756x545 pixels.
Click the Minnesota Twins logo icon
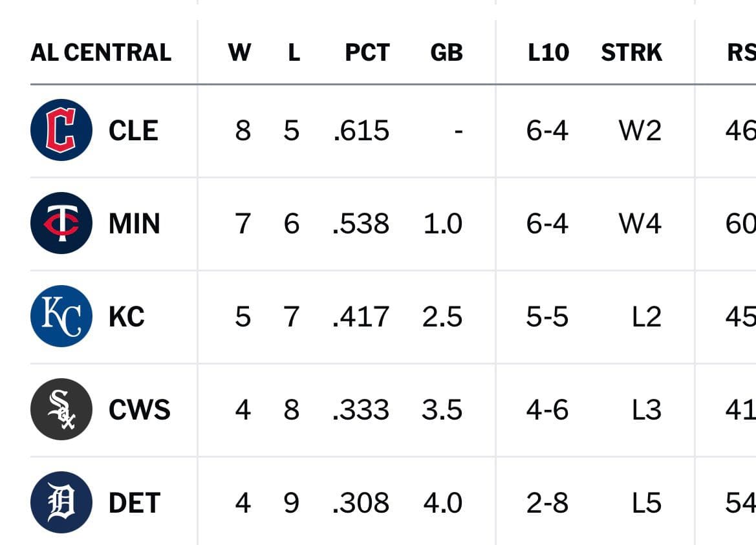click(x=61, y=223)
